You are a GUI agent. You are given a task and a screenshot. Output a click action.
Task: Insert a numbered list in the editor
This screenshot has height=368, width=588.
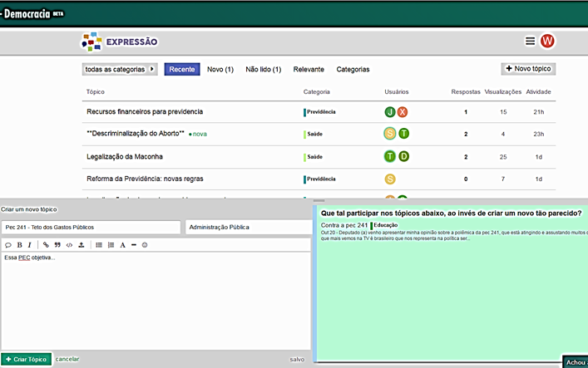(111, 245)
